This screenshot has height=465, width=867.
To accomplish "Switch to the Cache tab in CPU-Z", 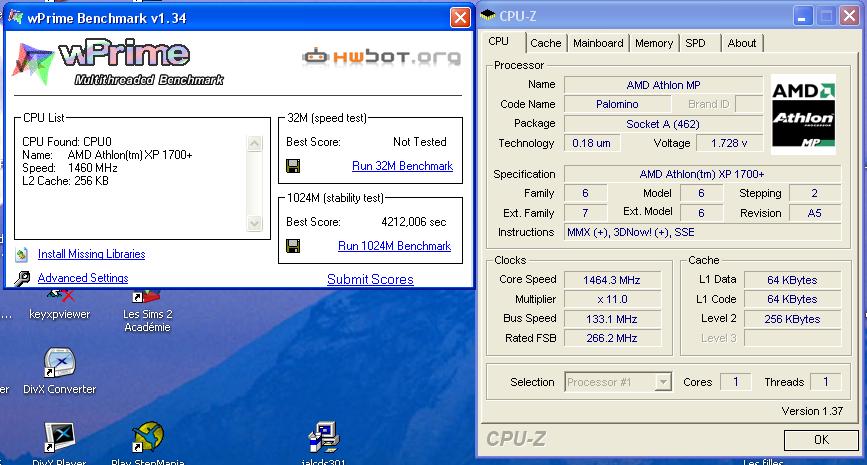I will coord(546,43).
